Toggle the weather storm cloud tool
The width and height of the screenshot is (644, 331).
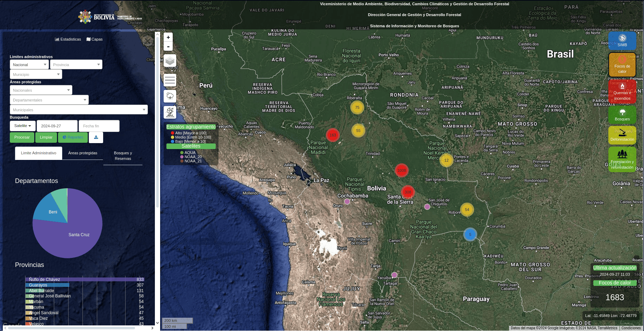[170, 96]
